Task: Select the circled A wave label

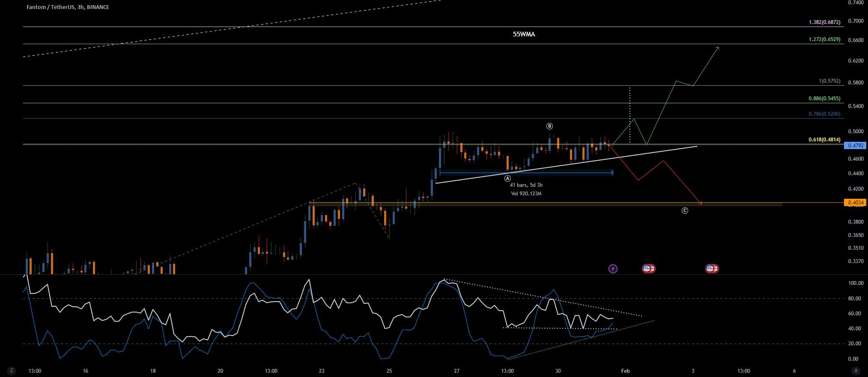Action: (x=507, y=178)
